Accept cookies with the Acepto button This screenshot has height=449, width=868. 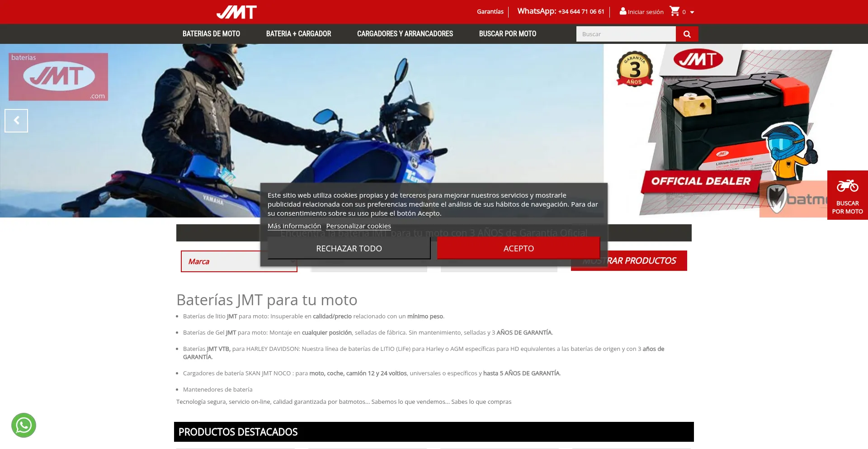click(x=518, y=248)
